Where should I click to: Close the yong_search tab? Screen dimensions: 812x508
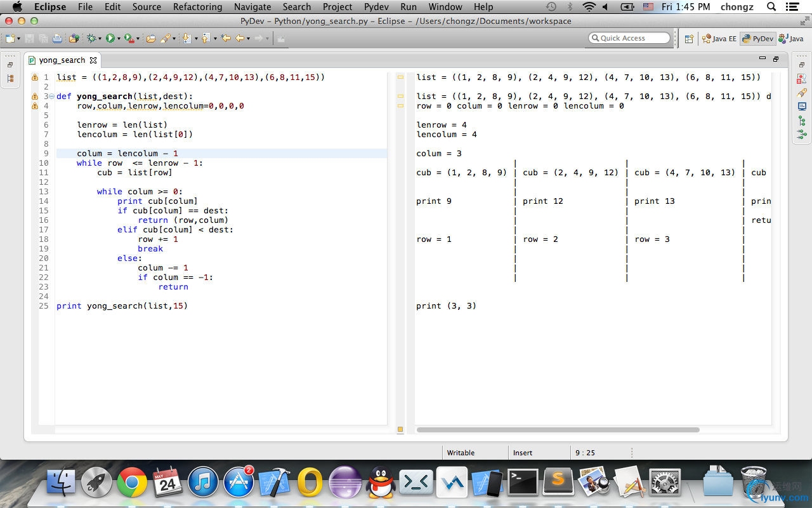[93, 60]
